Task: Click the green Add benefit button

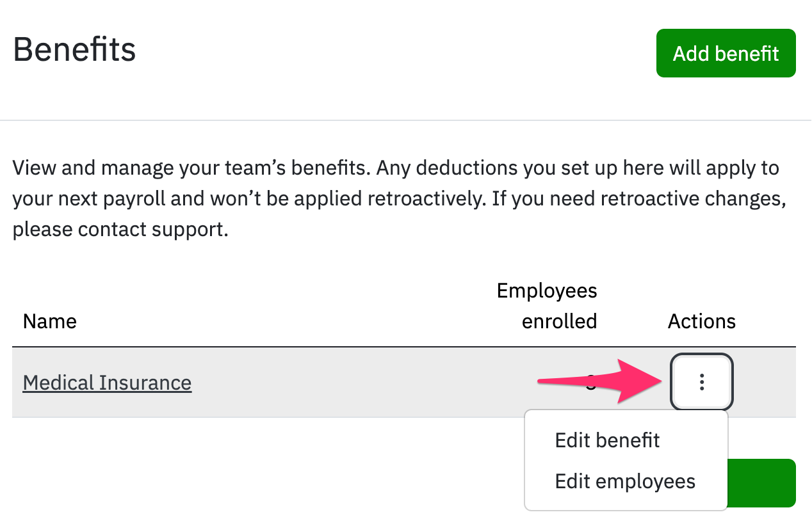Action: (726, 53)
